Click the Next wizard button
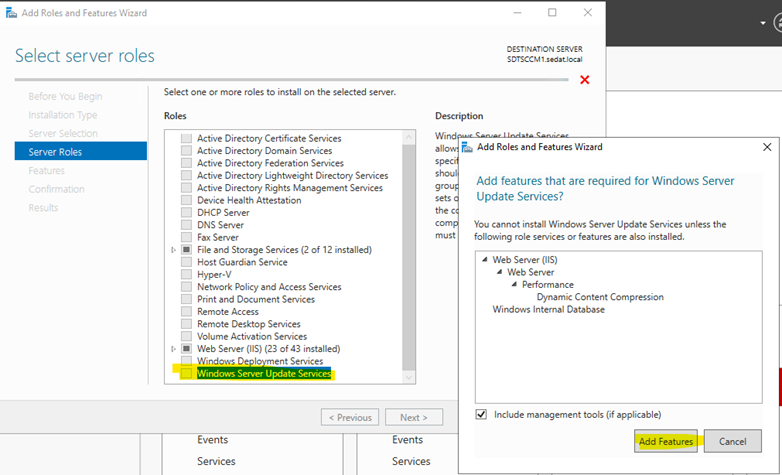Image resolution: width=782 pixels, height=475 pixels. pyautogui.click(x=414, y=418)
